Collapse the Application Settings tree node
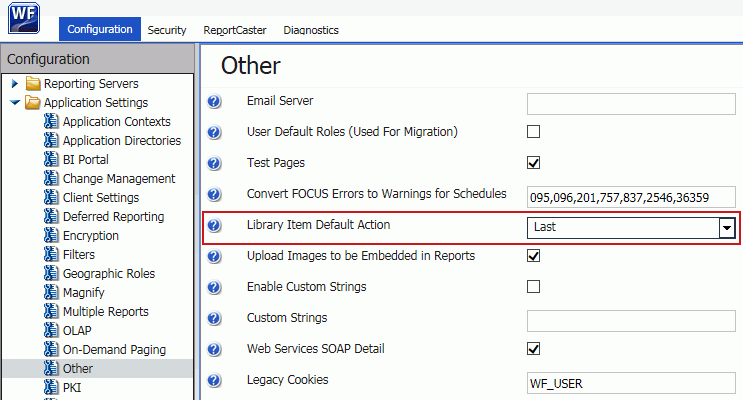The width and height of the screenshot is (743, 400). (15, 102)
